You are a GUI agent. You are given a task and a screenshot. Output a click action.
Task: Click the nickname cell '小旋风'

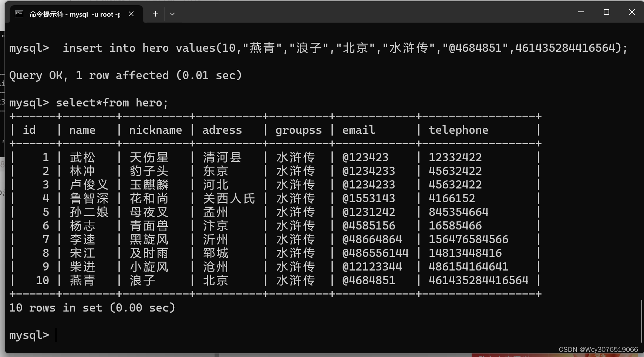(x=149, y=267)
